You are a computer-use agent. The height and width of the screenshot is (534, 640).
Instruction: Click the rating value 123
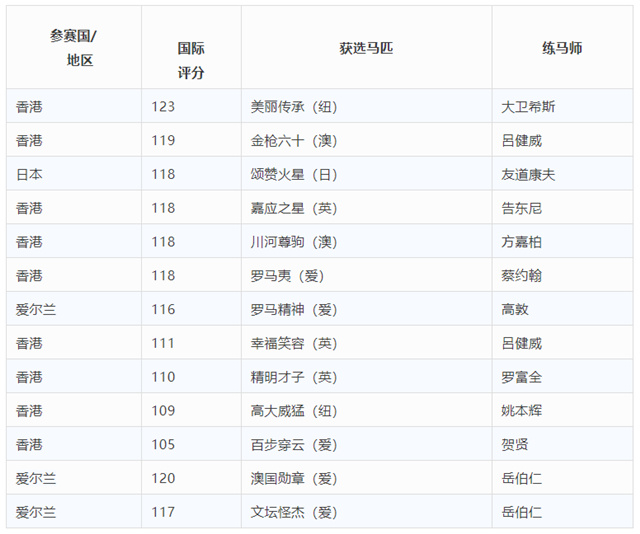pyautogui.click(x=163, y=106)
